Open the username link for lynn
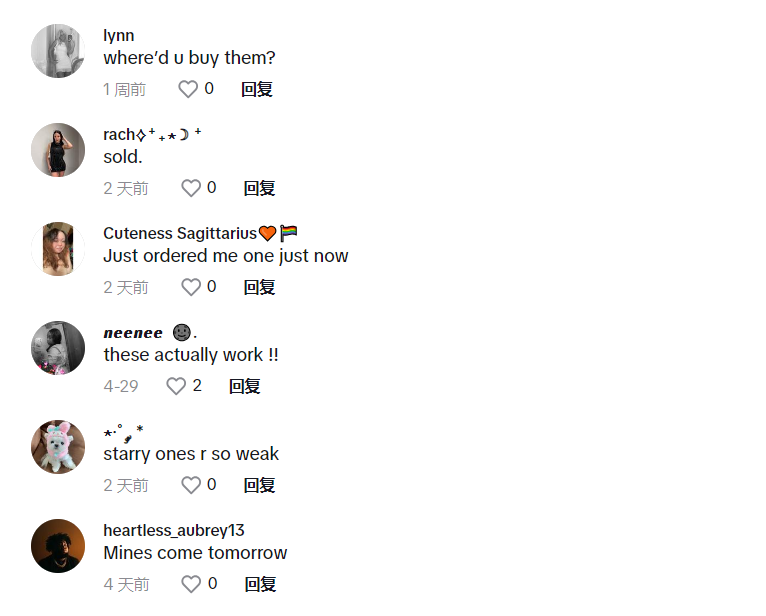 [118, 36]
